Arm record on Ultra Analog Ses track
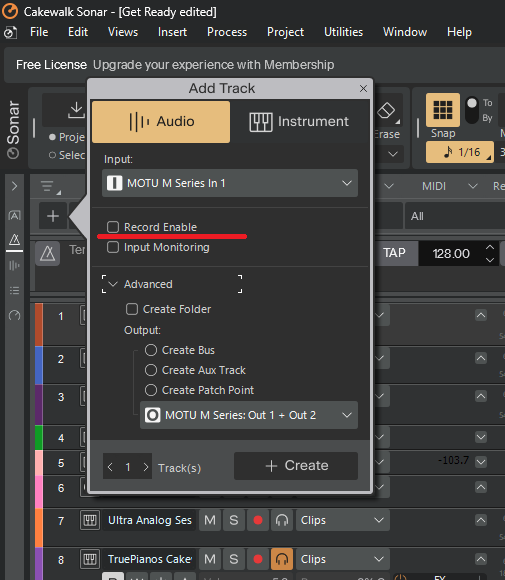The width and height of the screenshot is (505, 580). coord(258,520)
